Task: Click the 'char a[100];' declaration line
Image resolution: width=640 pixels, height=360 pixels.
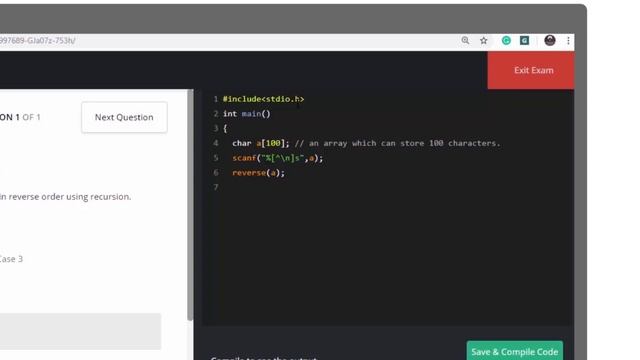Action: pos(260,143)
